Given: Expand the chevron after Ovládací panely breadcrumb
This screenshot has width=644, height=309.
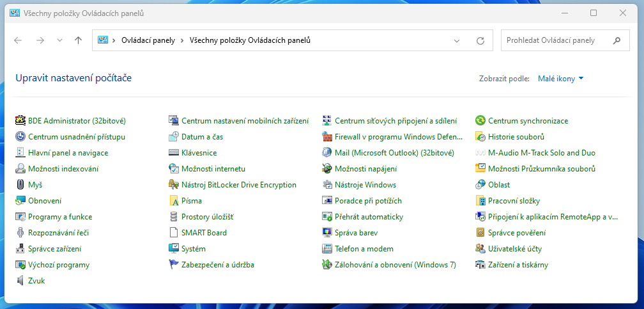Looking at the screenshot, I should (x=182, y=40).
